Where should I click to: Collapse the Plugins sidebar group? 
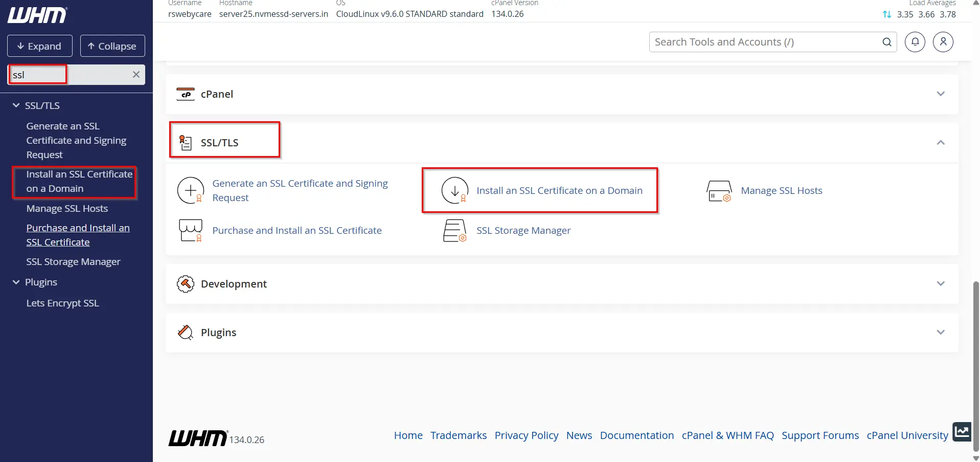16,282
